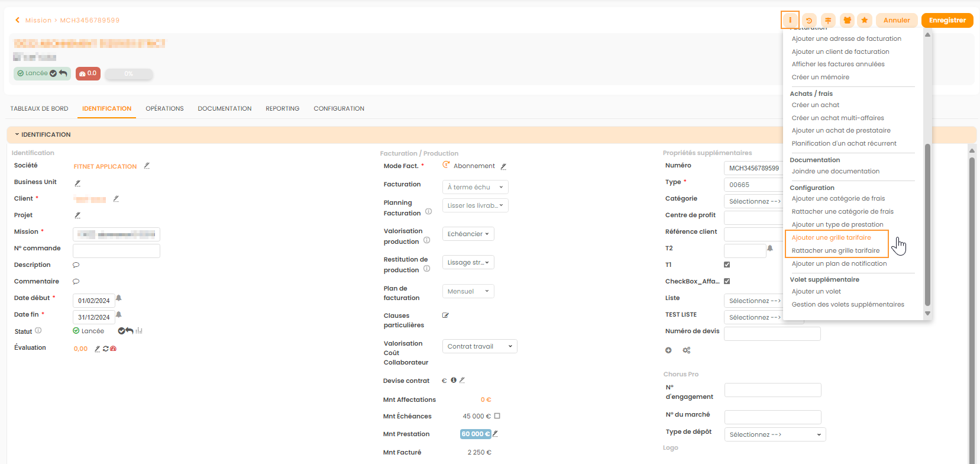The image size is (980, 464).
Task: Open the Clauses particulières edit icon
Action: pos(445,315)
